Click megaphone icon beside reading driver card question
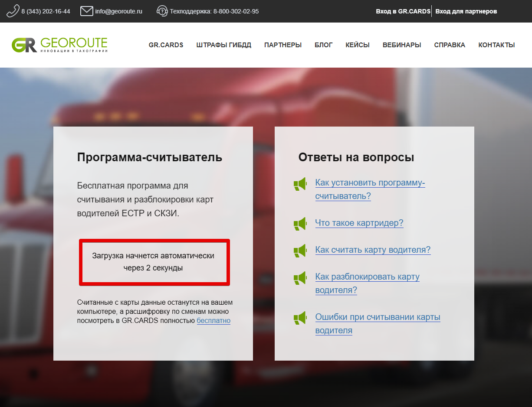Viewport: 532px width, 407px height. [300, 251]
